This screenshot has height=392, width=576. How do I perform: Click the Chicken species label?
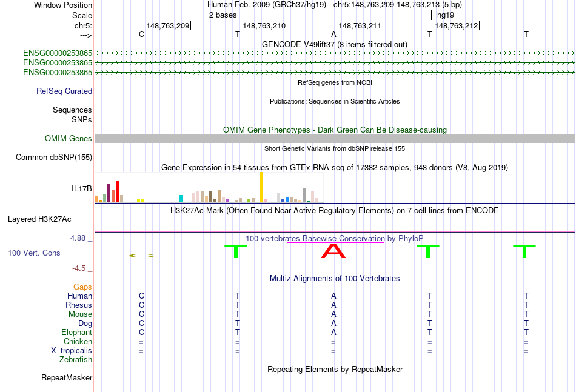tap(78, 341)
